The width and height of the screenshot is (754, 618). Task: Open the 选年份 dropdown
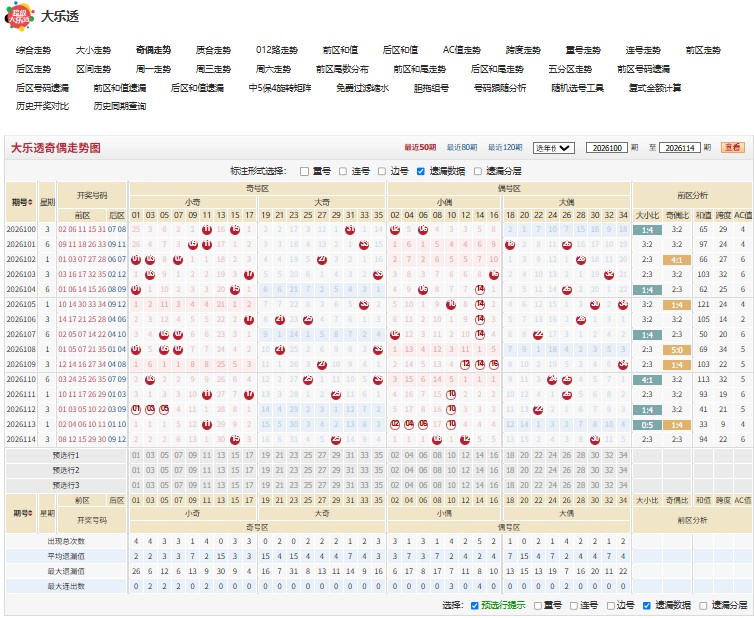(x=553, y=148)
